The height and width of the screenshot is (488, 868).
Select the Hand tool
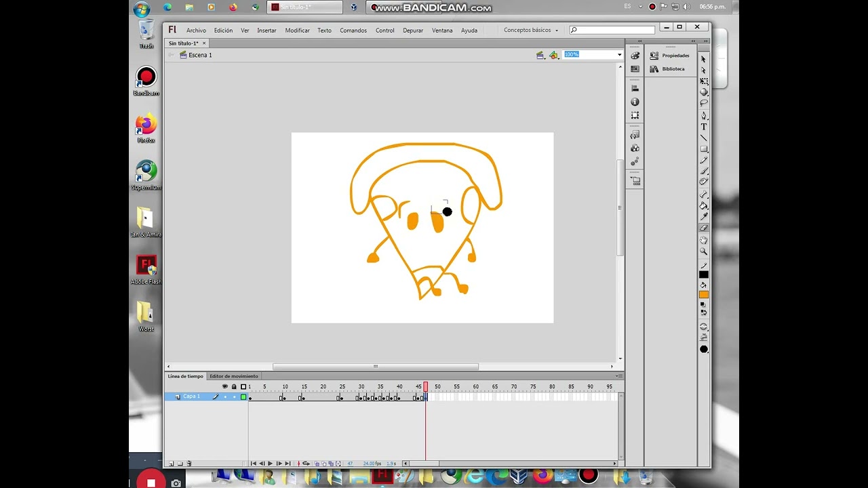(x=704, y=240)
